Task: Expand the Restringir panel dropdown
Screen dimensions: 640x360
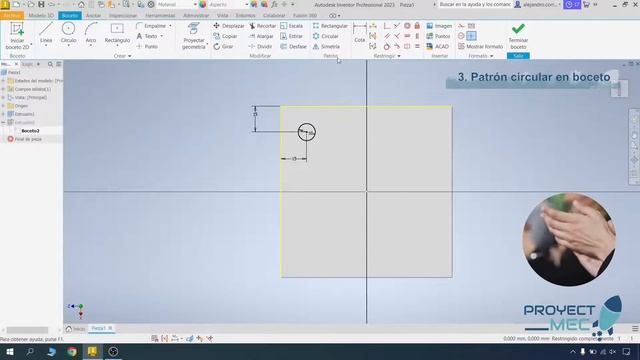Action: [387, 56]
